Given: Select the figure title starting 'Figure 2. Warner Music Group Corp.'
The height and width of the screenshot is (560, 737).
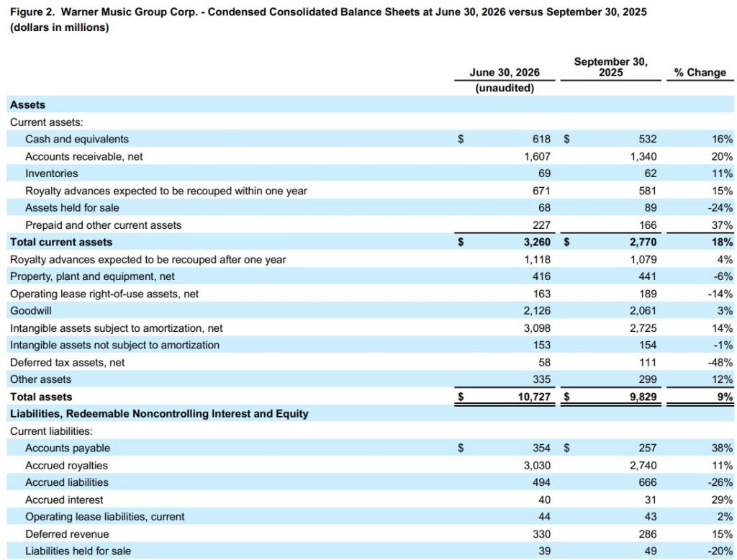Looking at the screenshot, I should 328,12.
